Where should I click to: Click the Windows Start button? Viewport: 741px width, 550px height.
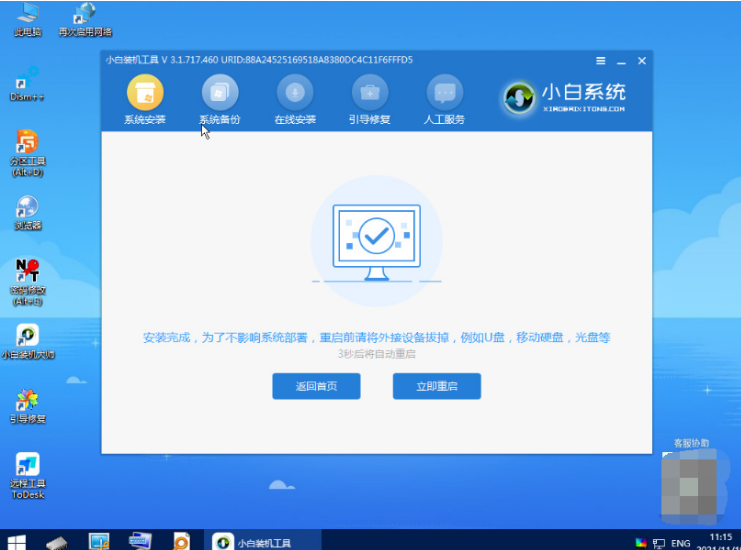pyautogui.click(x=17, y=541)
